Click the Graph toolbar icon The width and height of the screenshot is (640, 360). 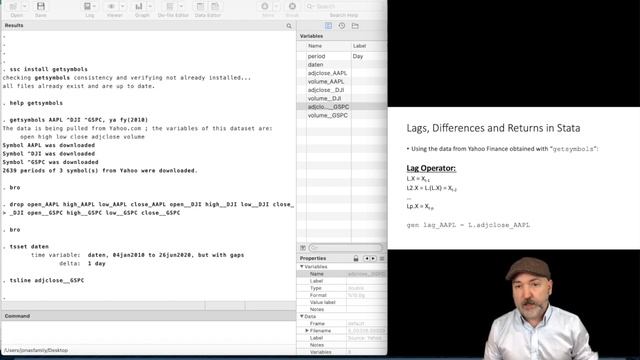(x=139, y=6)
